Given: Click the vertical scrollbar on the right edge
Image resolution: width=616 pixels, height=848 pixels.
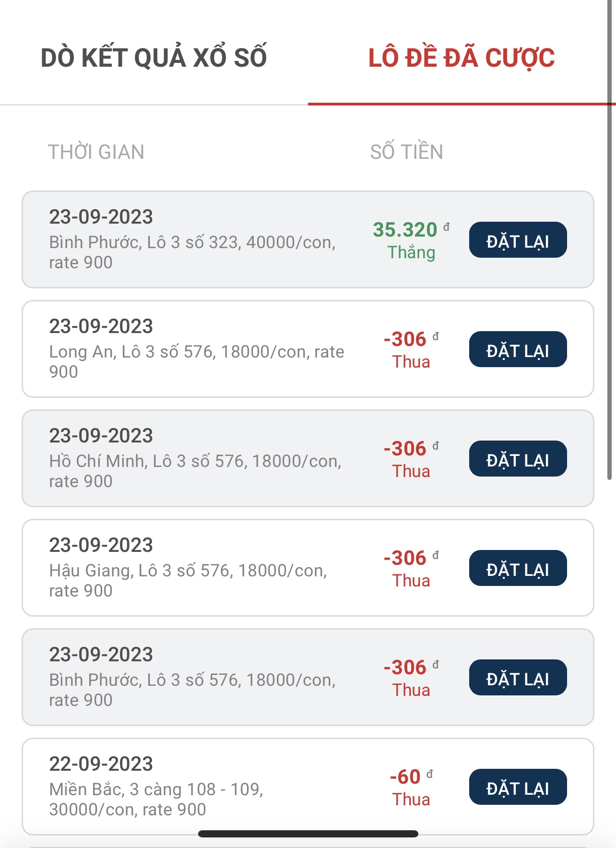Looking at the screenshot, I should tap(610, 240).
